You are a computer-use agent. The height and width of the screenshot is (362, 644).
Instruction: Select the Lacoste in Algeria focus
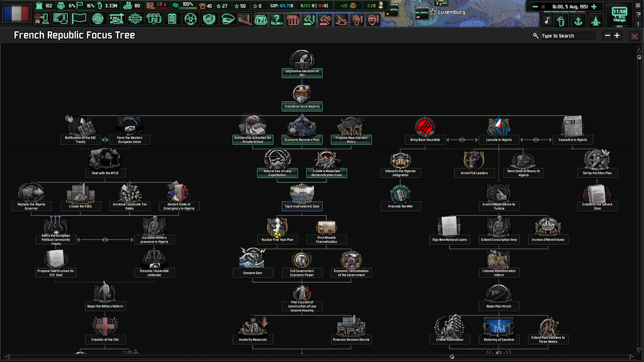(x=499, y=129)
